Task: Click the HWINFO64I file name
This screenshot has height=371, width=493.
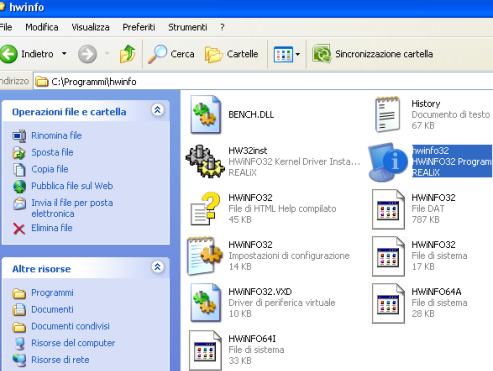Action: (252, 339)
